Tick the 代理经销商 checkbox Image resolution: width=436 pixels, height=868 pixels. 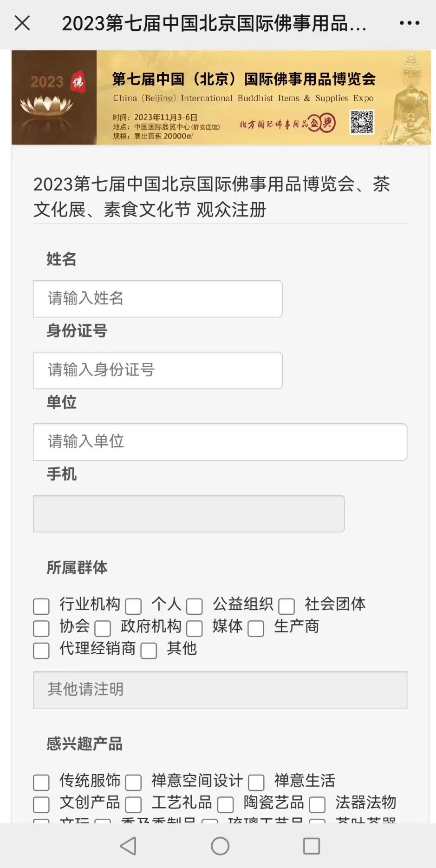[x=41, y=651]
